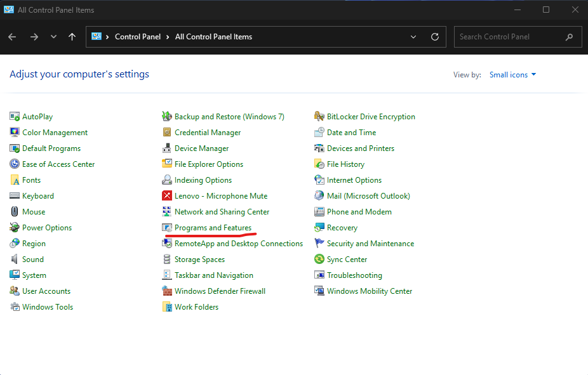Open the Device Manager link
The height and width of the screenshot is (375, 588).
click(201, 148)
